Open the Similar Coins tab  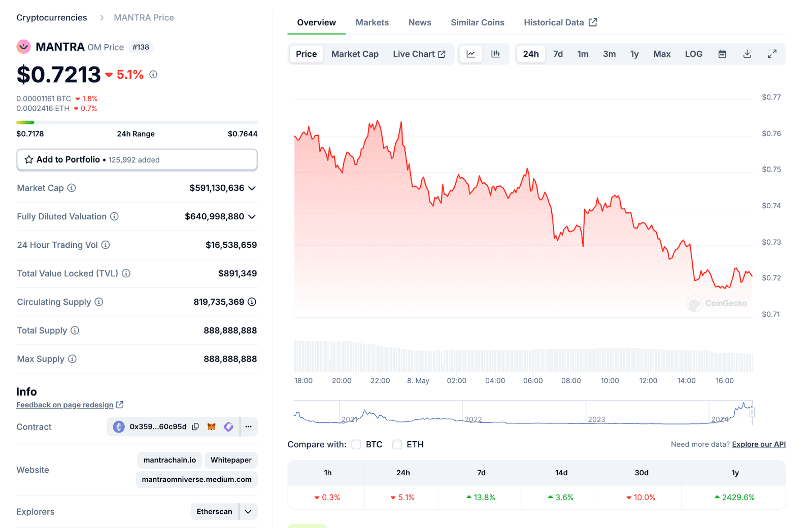pyautogui.click(x=477, y=22)
